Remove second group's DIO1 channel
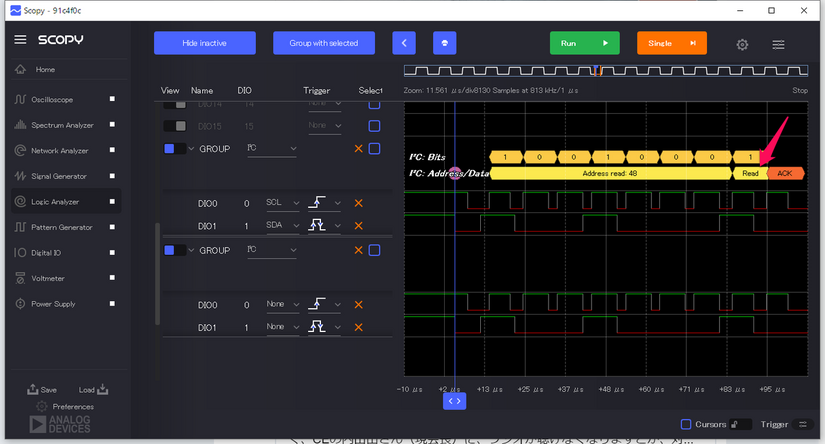The height and width of the screenshot is (444, 825). (359, 327)
